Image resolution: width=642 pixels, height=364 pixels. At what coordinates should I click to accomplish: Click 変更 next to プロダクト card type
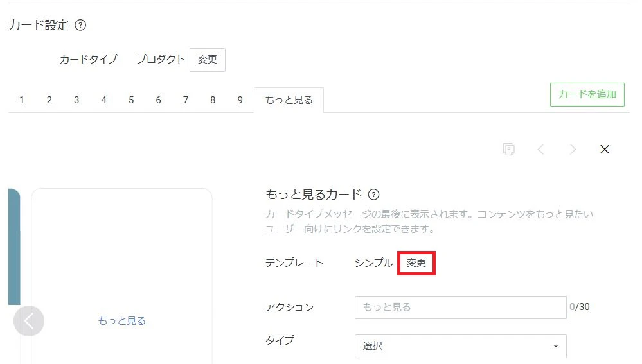tap(207, 60)
